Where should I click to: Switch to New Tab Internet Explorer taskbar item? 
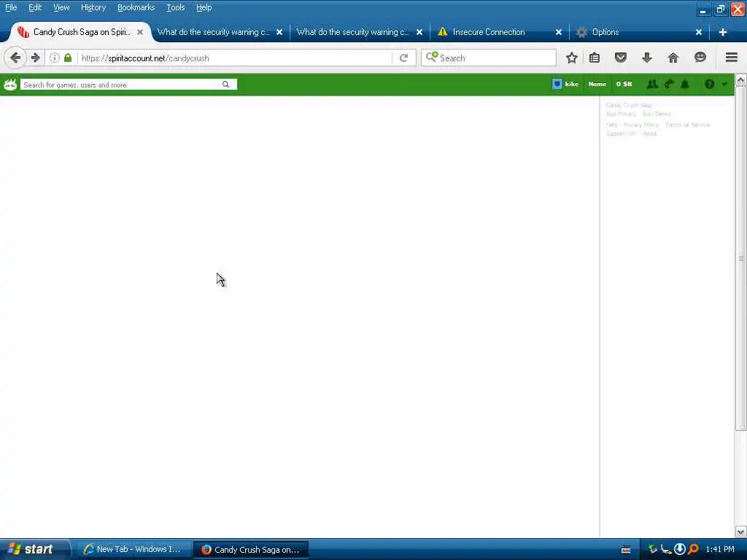click(133, 550)
